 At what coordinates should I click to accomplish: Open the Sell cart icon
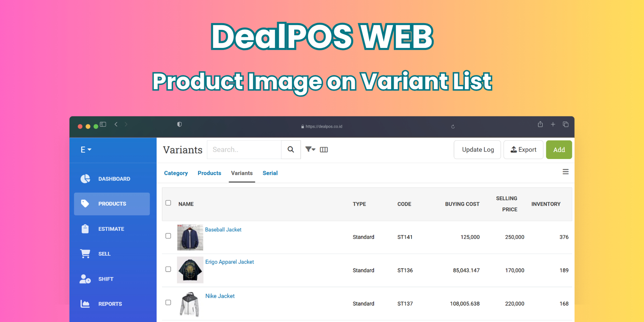coord(85,254)
